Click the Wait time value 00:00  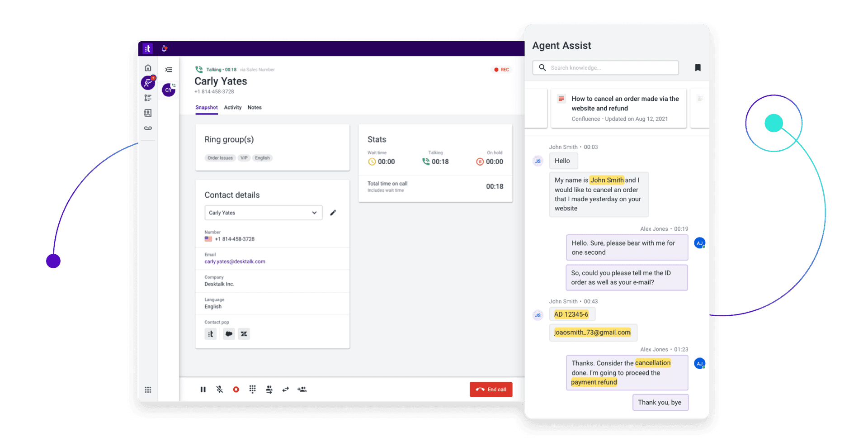pyautogui.click(x=387, y=162)
